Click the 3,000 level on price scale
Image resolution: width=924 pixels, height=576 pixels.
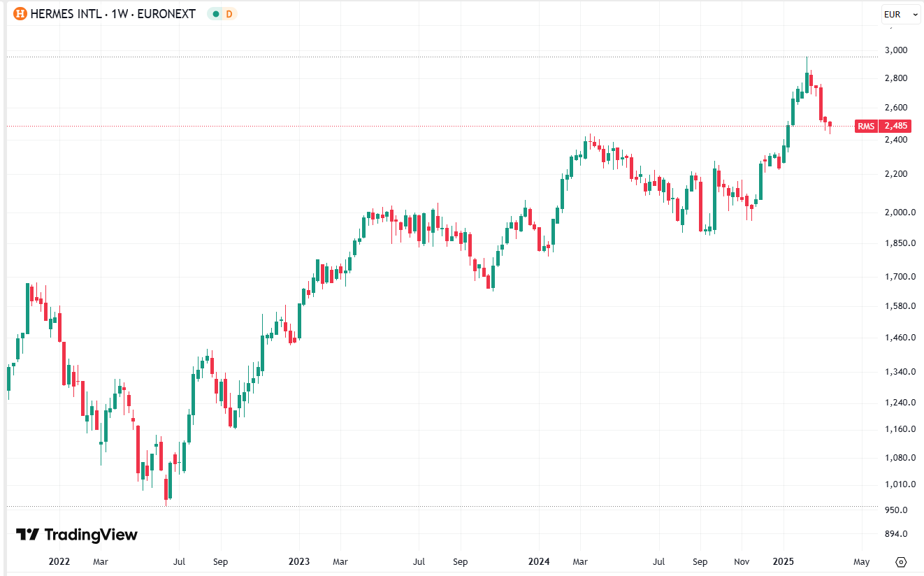click(896, 50)
